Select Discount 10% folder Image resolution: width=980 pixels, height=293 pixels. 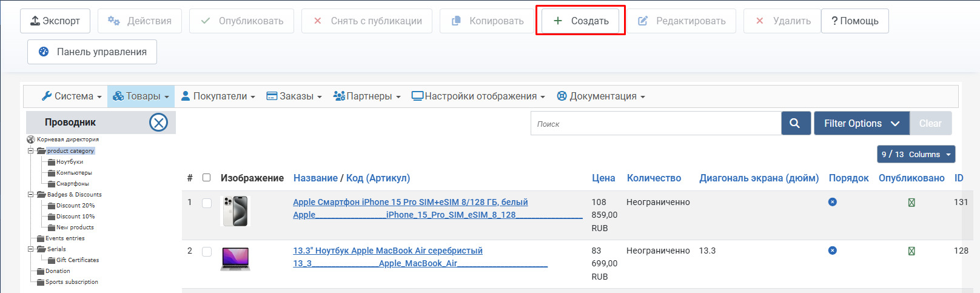[76, 217]
